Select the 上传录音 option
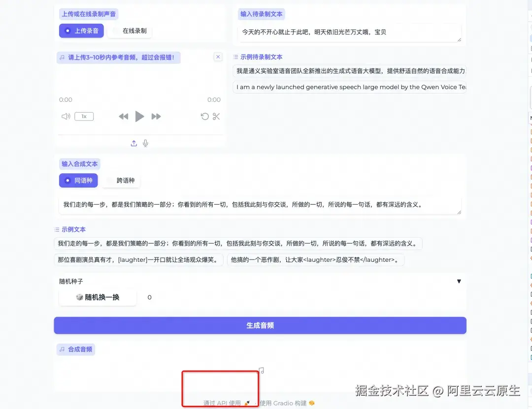 pos(81,31)
